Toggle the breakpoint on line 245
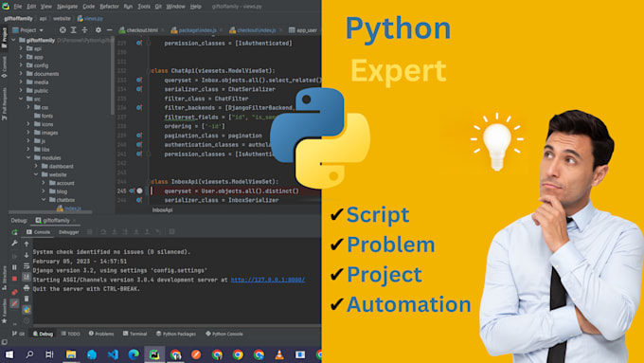The image size is (644, 363). pos(139,191)
